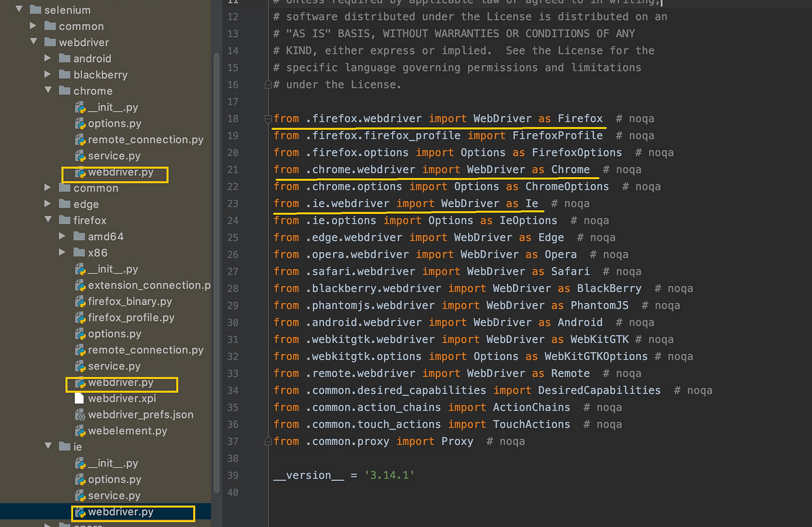Click the WebKitGTKOptions identifier on line 32
The image size is (812, 527).
tap(596, 356)
